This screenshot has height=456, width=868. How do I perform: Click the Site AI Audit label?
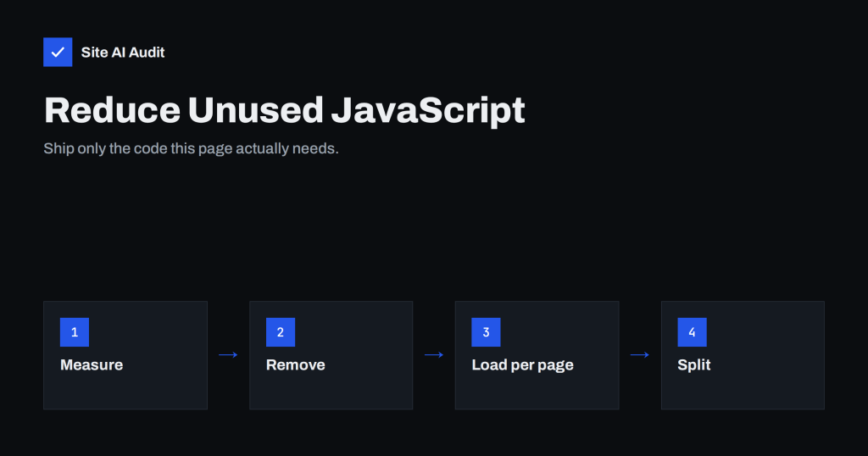(123, 52)
